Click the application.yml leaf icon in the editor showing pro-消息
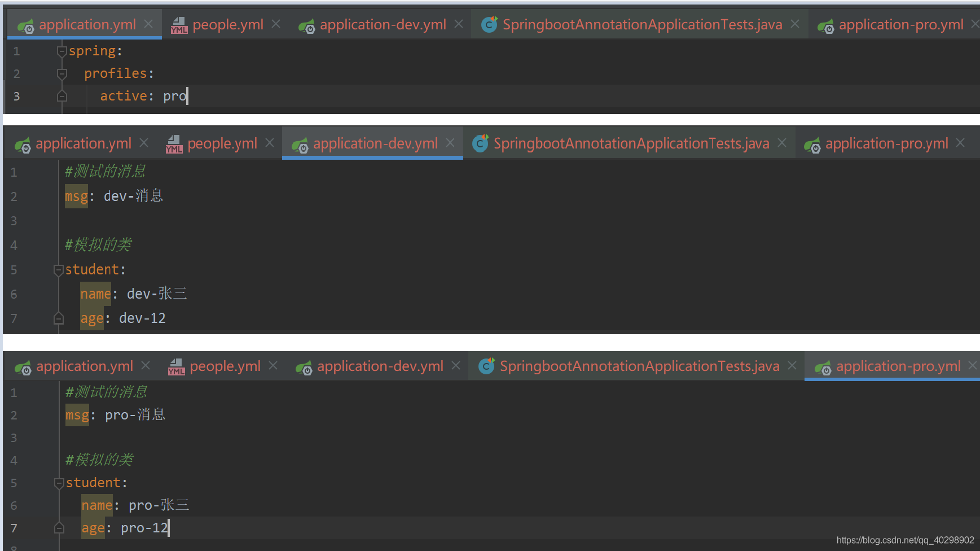The width and height of the screenshot is (980, 551). point(23,368)
